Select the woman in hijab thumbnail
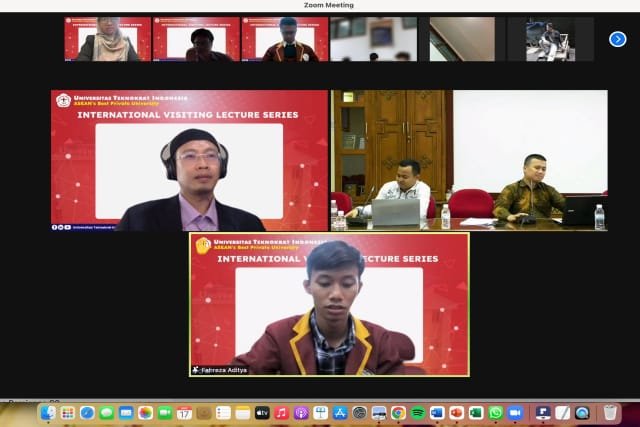 click(107, 39)
